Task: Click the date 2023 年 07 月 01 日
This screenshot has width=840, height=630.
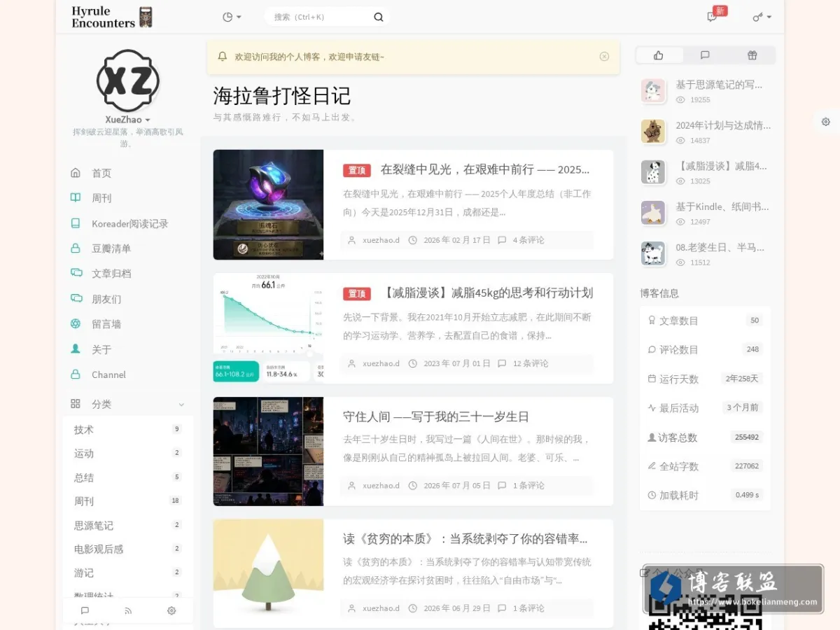Action: 457,363
